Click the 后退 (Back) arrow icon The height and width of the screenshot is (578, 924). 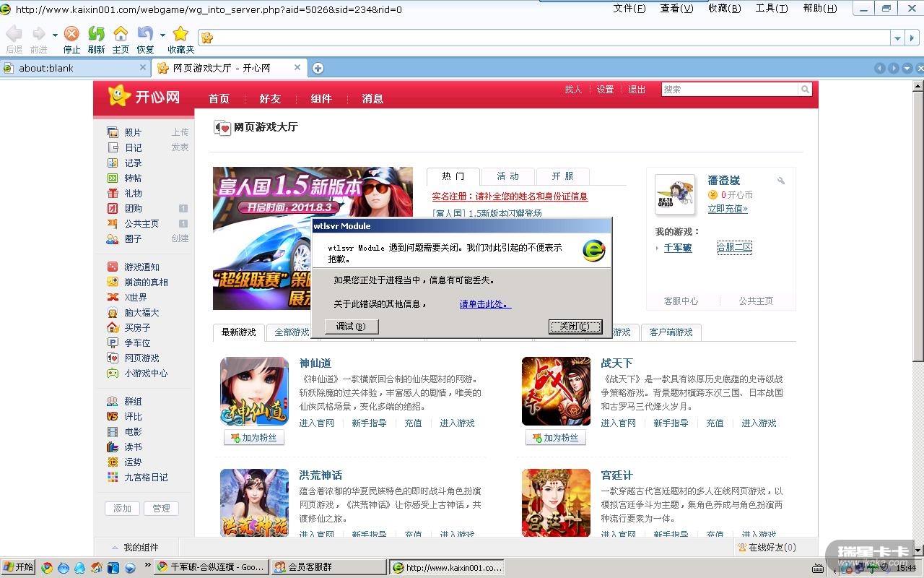14,34
